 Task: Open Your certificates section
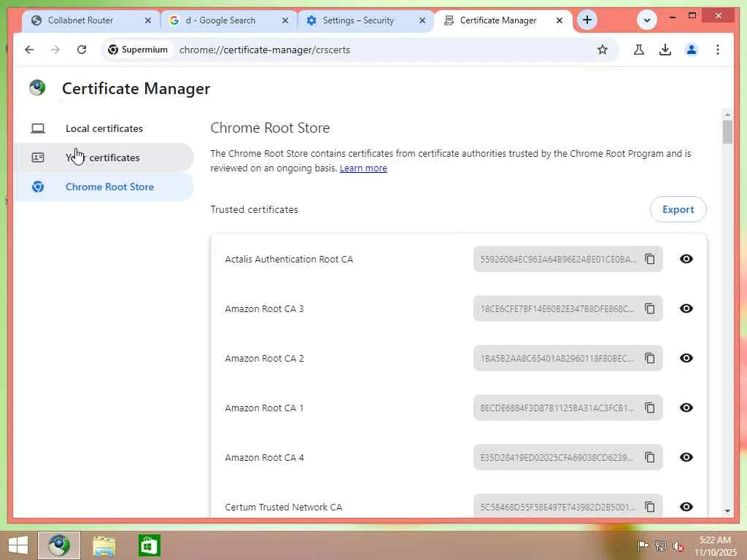coord(104,157)
